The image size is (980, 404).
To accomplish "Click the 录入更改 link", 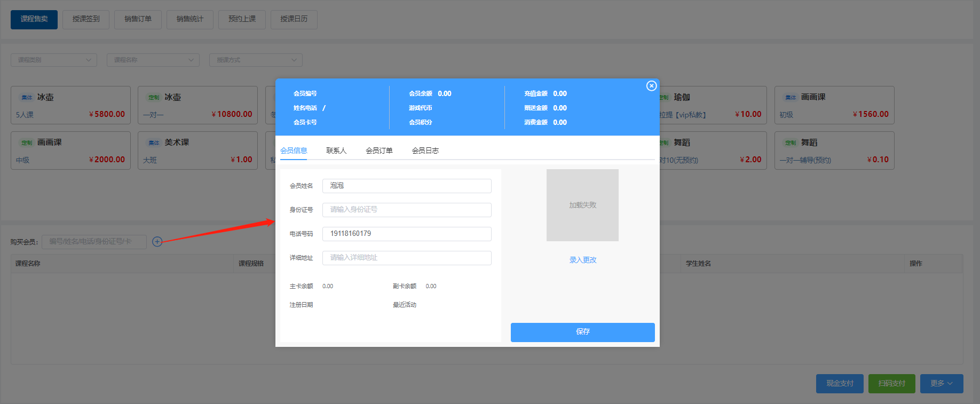I will coord(582,260).
